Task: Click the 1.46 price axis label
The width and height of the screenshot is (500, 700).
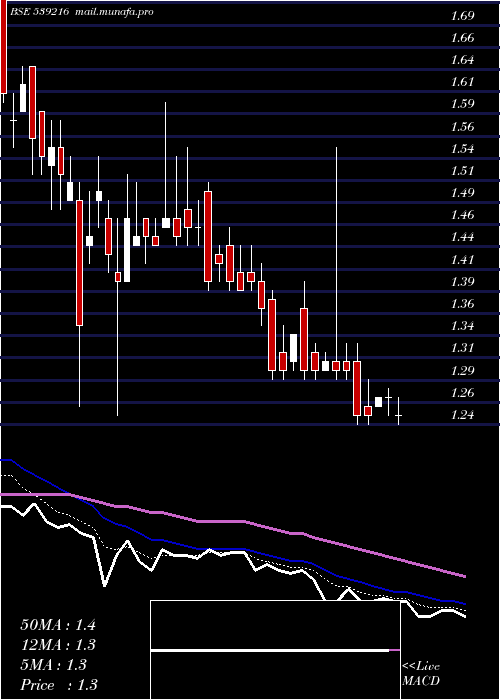Action: (x=462, y=216)
